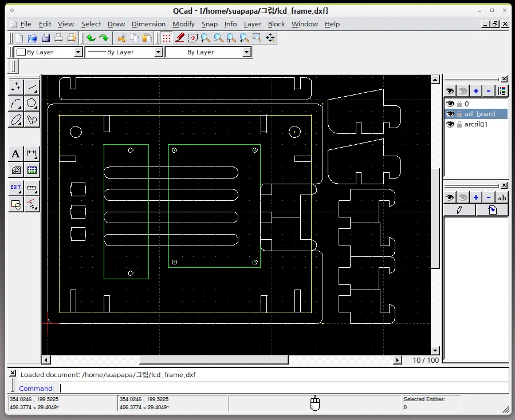Paste from clipboard

147,38
